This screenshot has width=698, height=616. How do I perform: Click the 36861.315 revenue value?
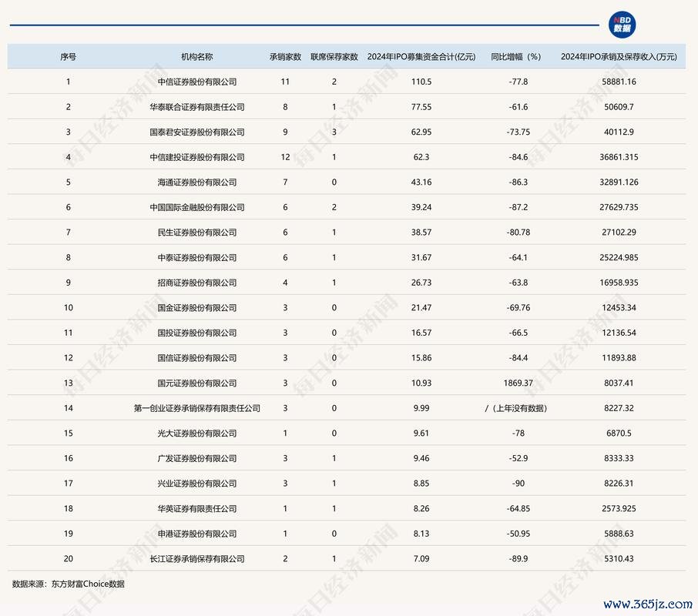pos(619,157)
